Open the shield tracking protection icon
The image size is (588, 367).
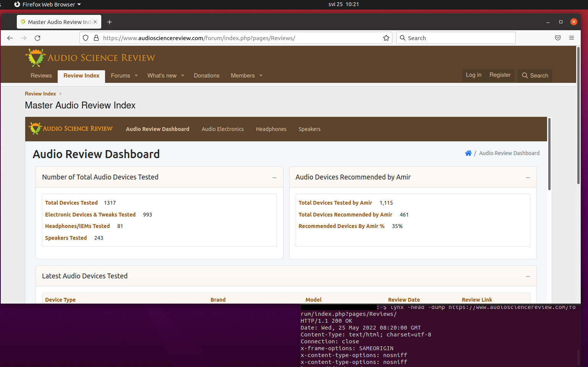tap(86, 38)
